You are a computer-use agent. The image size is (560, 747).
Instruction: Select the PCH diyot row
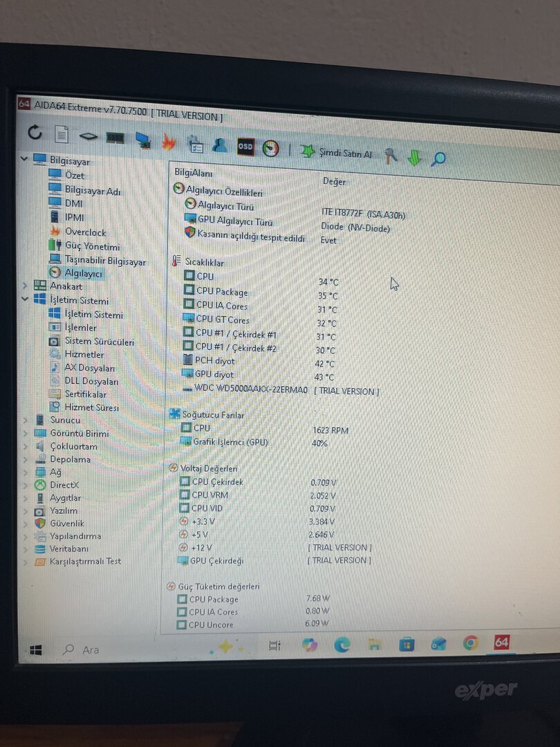tap(259, 362)
